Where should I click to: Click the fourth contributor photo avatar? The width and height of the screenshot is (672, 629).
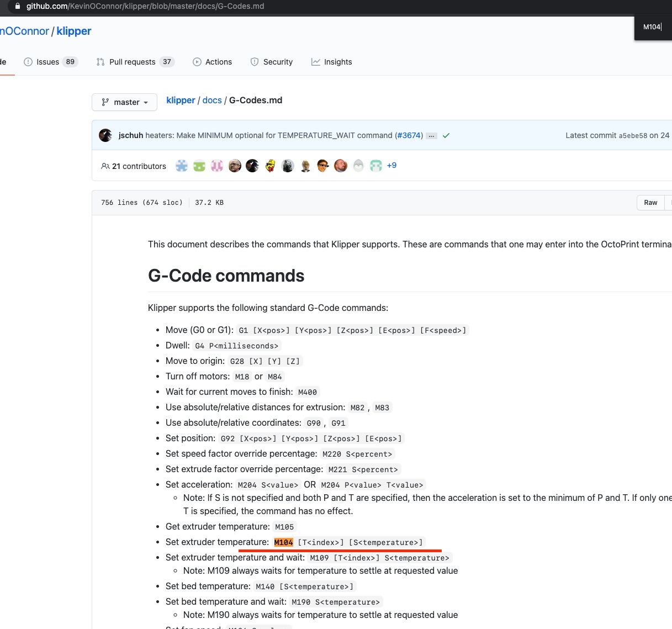pos(235,166)
